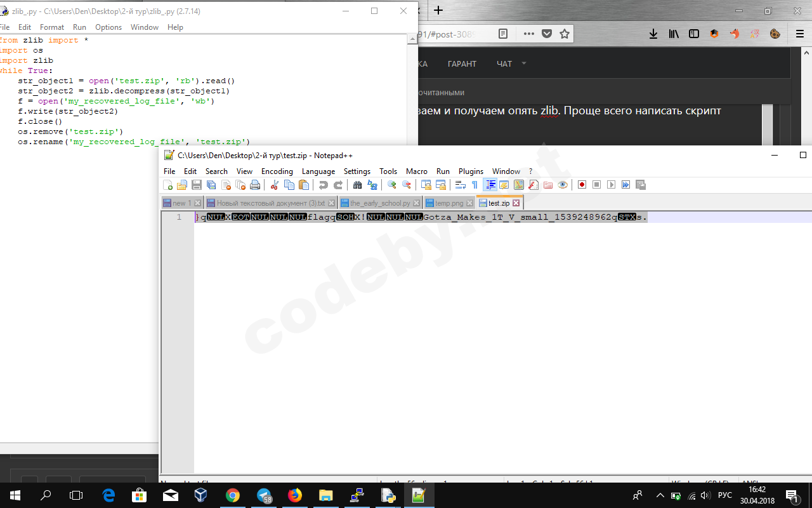Expand the ЧАТ dropdown arrow
The width and height of the screenshot is (812, 508).
click(524, 63)
